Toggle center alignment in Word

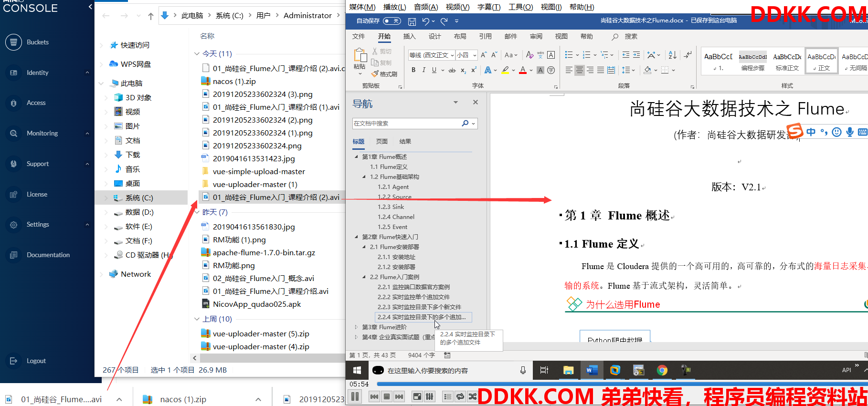pos(579,70)
